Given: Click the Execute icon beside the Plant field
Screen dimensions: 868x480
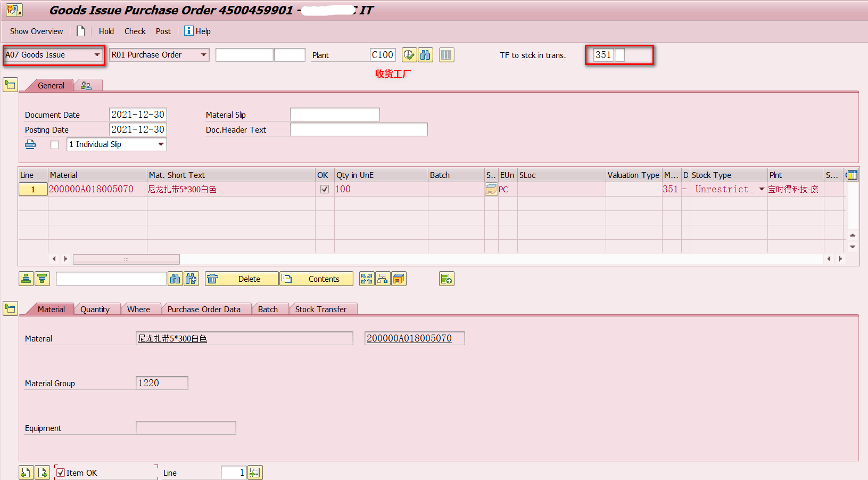Looking at the screenshot, I should [409, 54].
